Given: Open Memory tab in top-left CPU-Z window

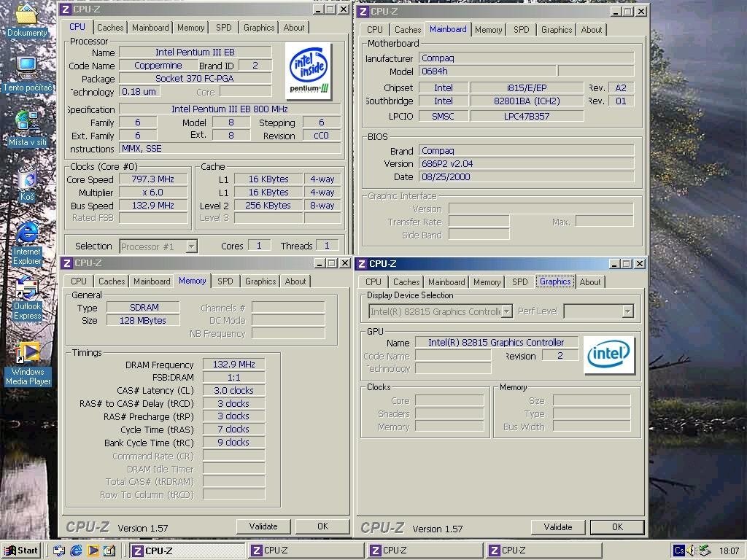Looking at the screenshot, I should (190, 28).
